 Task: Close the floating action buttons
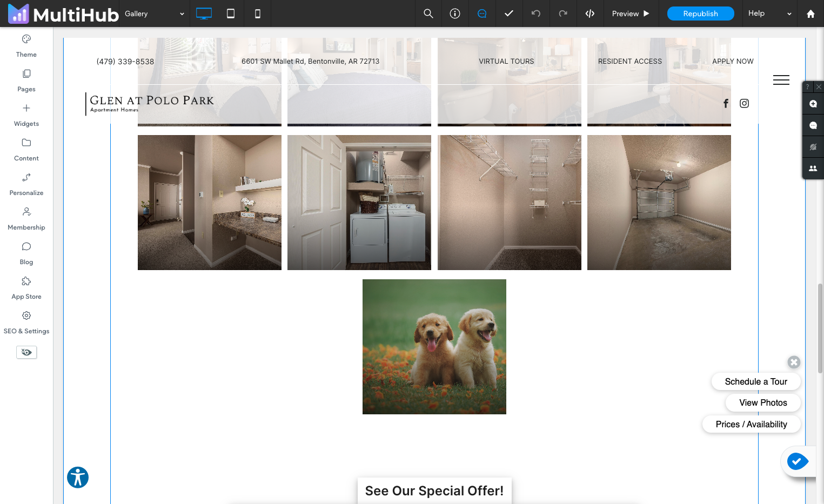(x=794, y=362)
